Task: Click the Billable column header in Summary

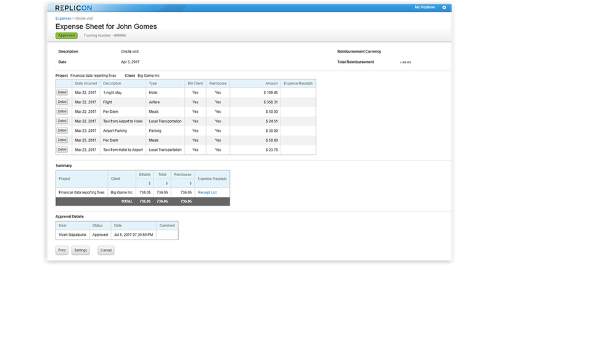Action: 144,175
